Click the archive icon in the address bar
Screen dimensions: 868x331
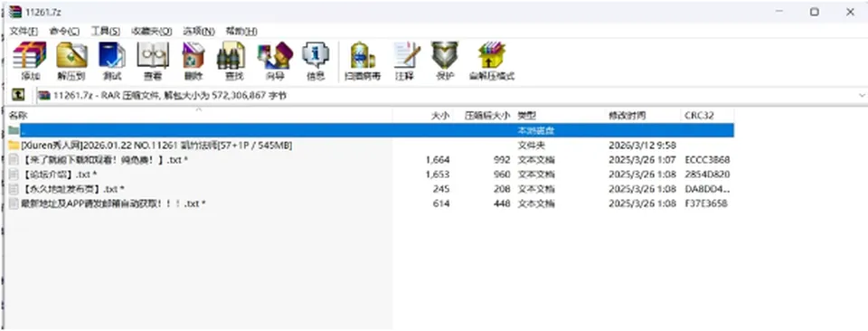[44, 95]
